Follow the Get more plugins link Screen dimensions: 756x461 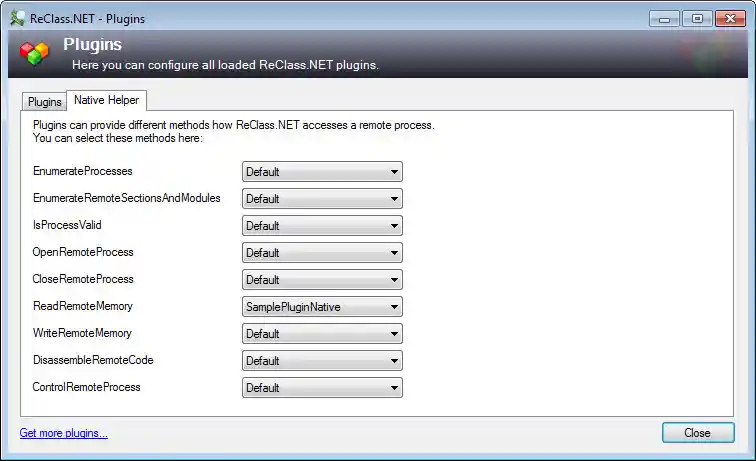pyautogui.click(x=64, y=433)
